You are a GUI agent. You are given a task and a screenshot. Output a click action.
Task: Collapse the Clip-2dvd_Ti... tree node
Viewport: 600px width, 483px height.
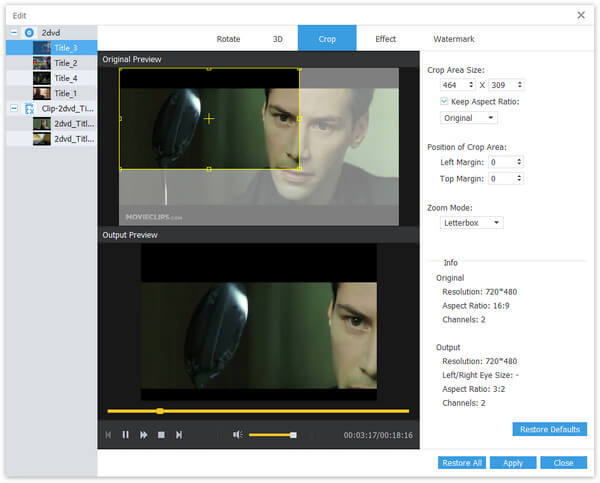(14, 108)
